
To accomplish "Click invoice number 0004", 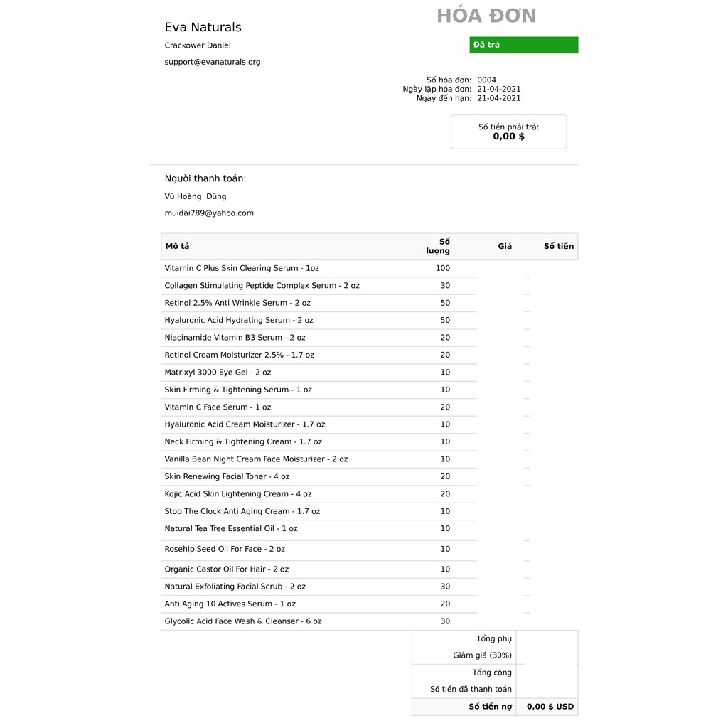I will coord(486,80).
